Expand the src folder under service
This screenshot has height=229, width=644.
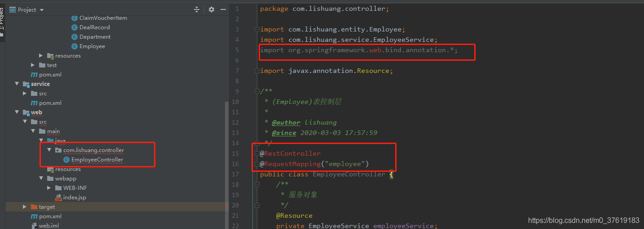pyautogui.click(x=25, y=94)
